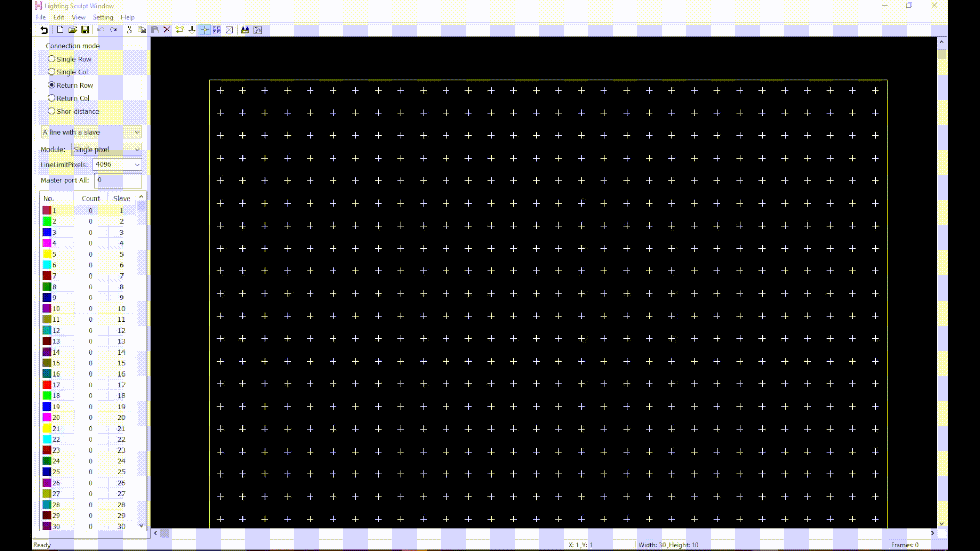Expand the Module Single pixel dropdown

(106, 149)
